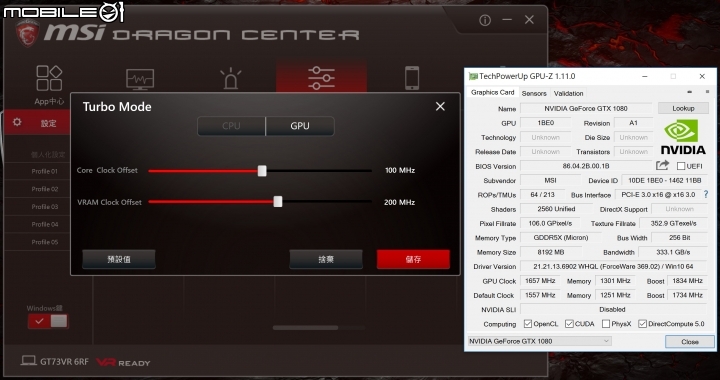Click the 預設值 default button
Image resolution: width=720 pixels, height=380 pixels.
[x=119, y=259]
